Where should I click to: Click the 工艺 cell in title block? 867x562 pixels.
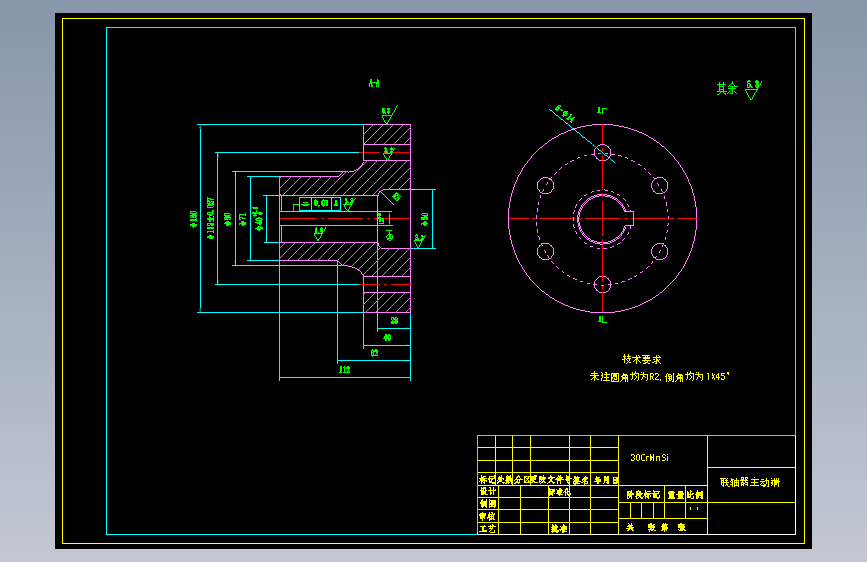tap(488, 529)
